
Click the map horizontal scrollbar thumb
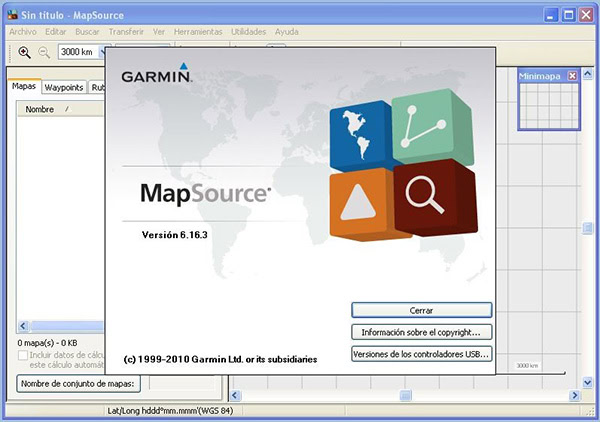click(x=406, y=395)
